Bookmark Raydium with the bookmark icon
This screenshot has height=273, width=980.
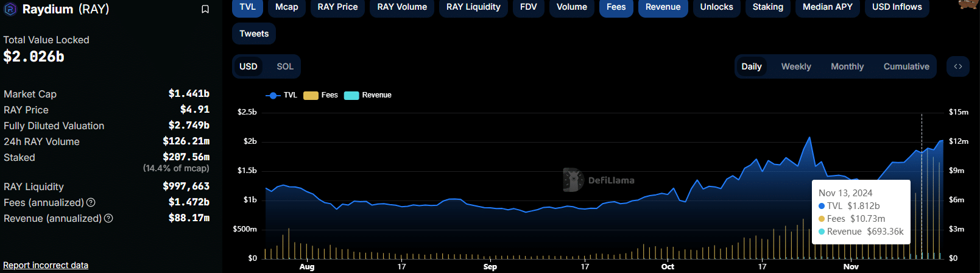point(205,9)
